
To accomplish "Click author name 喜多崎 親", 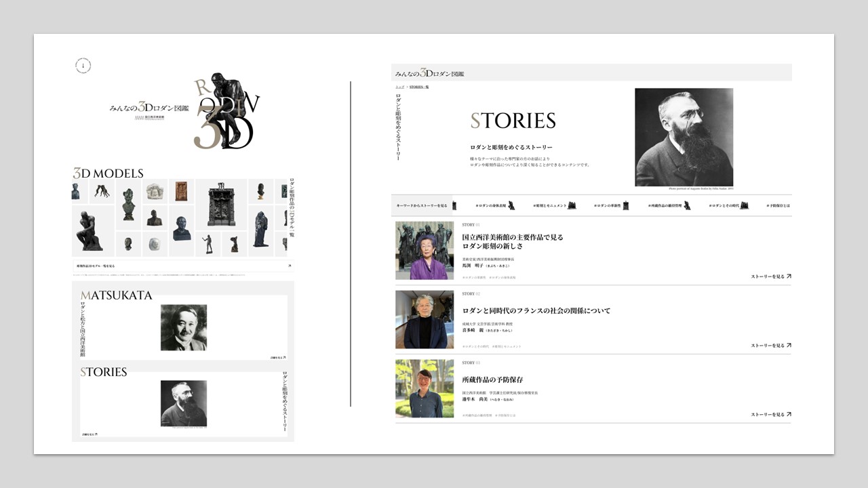I will 474,332.
